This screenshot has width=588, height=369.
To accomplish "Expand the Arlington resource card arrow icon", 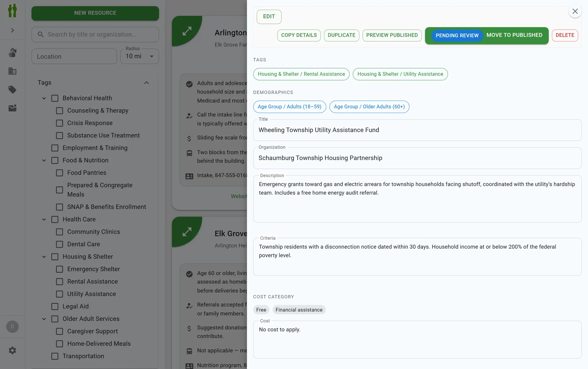I will 187,31.
